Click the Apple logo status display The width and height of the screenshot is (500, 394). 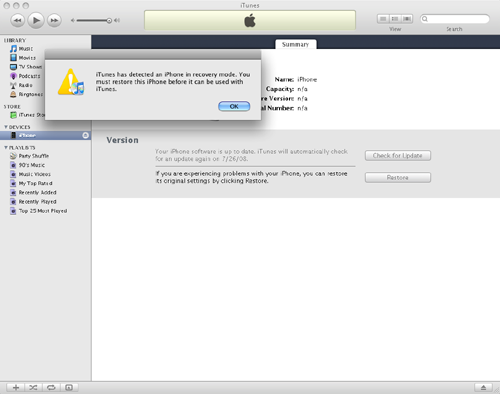tap(250, 20)
